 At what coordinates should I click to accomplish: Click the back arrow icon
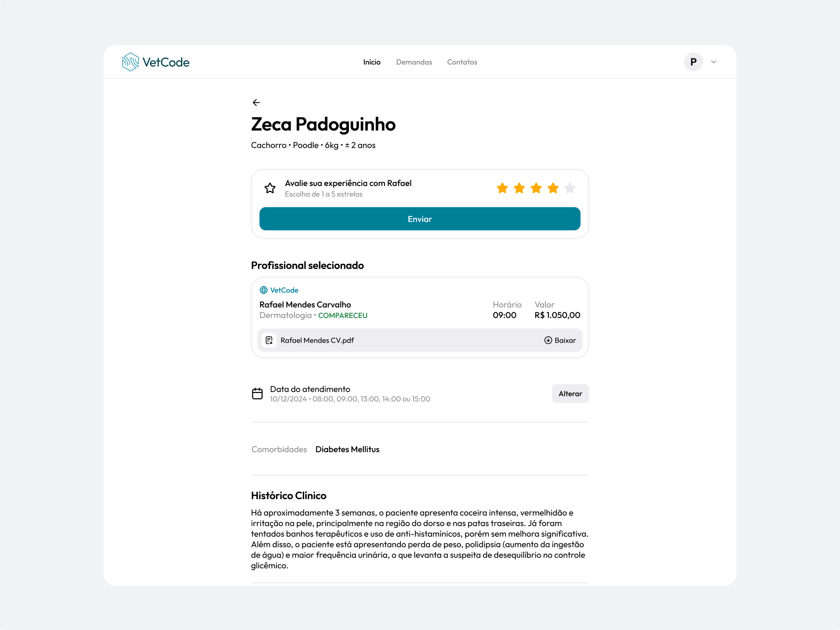tap(256, 102)
